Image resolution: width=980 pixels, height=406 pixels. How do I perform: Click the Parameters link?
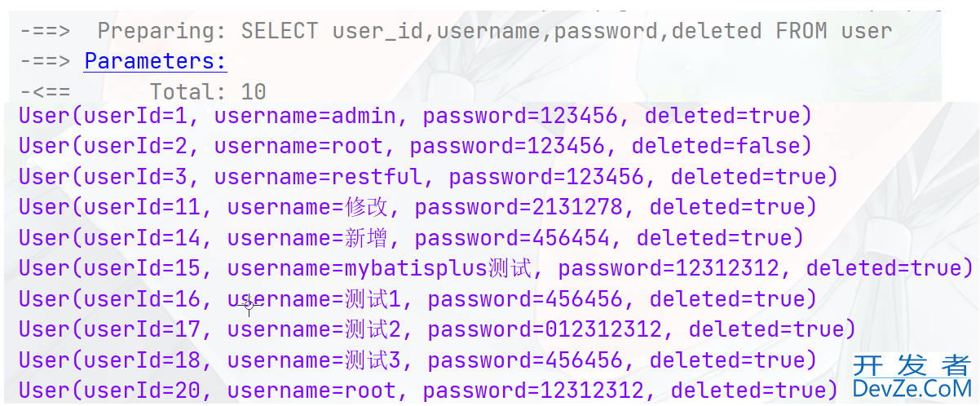tap(156, 61)
